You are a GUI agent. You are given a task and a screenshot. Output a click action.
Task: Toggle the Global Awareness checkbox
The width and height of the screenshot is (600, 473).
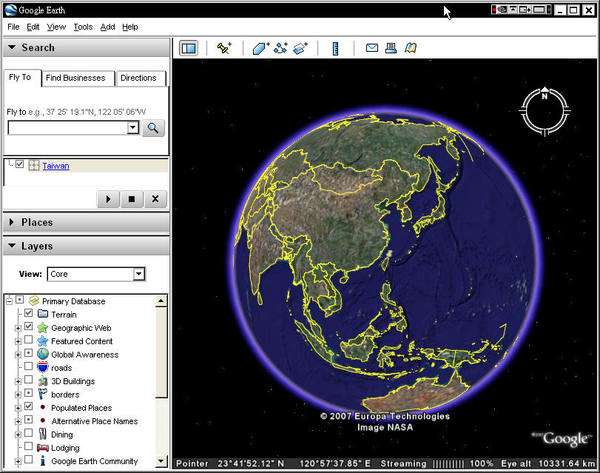point(28,353)
